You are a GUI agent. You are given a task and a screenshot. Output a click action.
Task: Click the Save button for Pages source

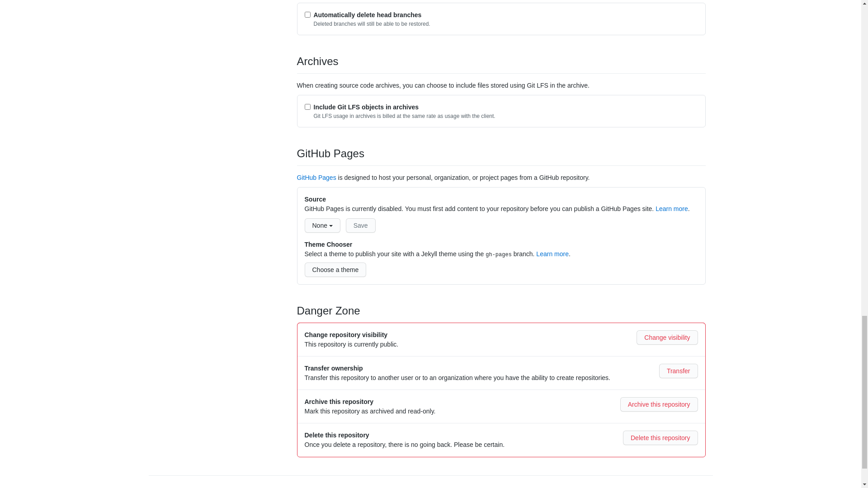(x=361, y=225)
